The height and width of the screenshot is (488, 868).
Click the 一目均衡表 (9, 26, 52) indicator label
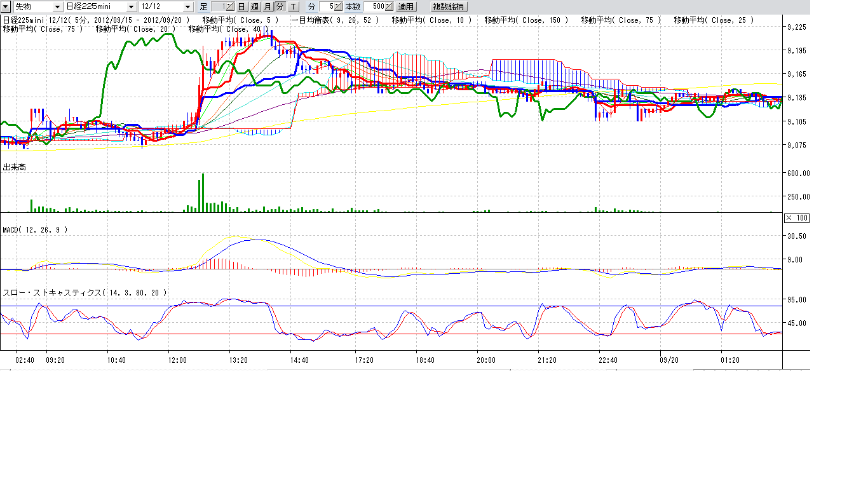[335, 20]
